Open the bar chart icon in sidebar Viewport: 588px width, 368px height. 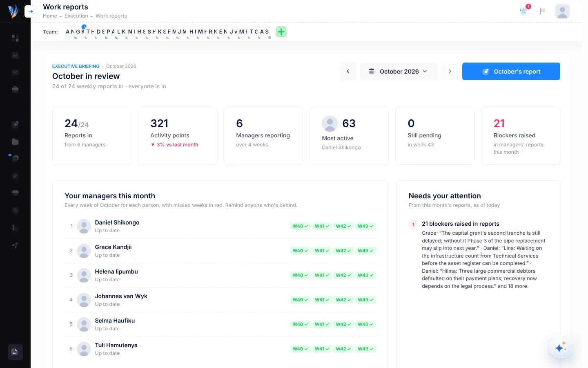pos(15,227)
